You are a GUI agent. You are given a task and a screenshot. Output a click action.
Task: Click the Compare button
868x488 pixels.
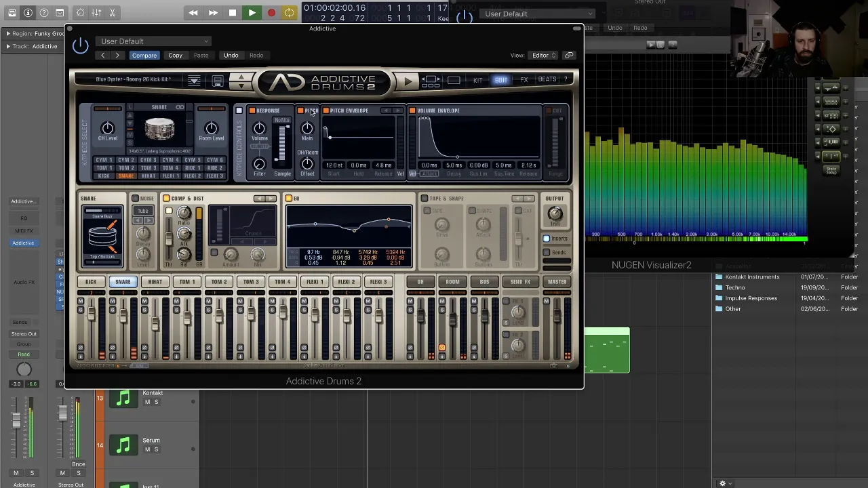click(144, 56)
